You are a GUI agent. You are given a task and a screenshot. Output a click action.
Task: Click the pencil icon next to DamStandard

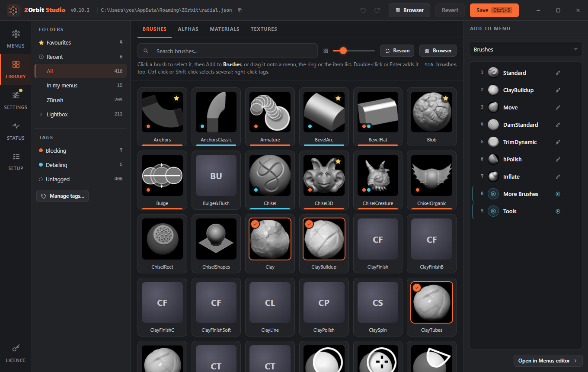(x=558, y=125)
